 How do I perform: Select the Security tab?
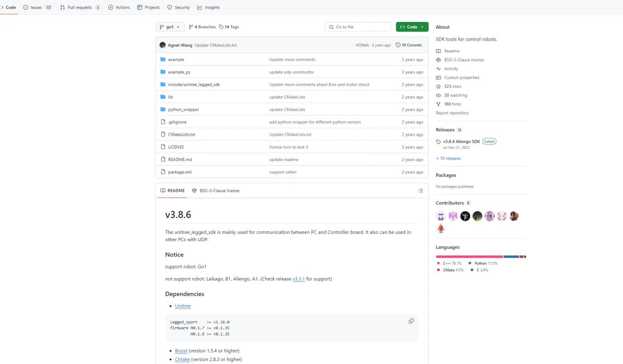click(x=178, y=8)
